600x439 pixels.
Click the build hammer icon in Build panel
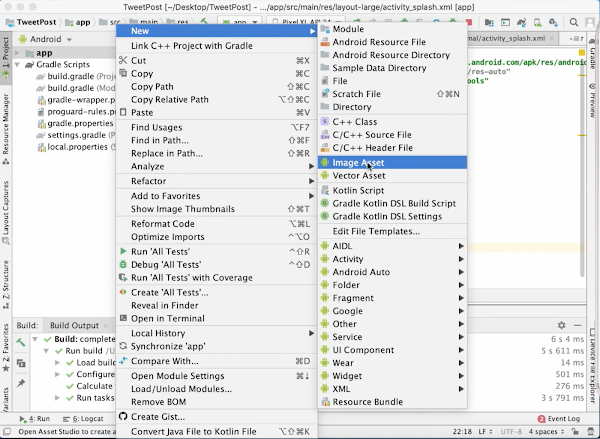coord(21,342)
